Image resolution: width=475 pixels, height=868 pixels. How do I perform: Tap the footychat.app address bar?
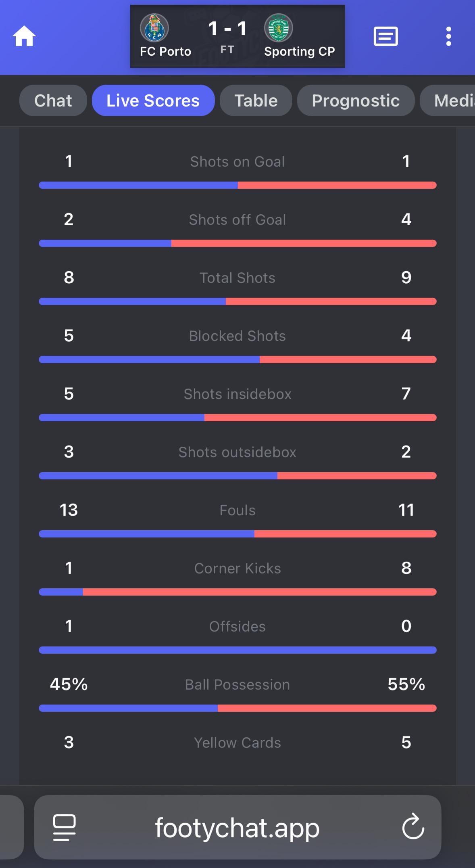[237, 828]
